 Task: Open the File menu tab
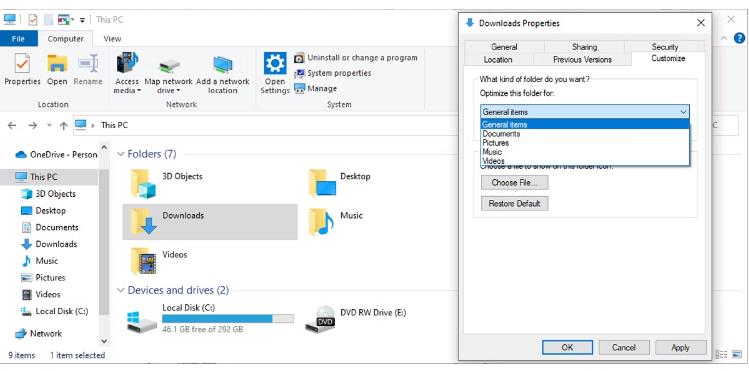pos(19,39)
